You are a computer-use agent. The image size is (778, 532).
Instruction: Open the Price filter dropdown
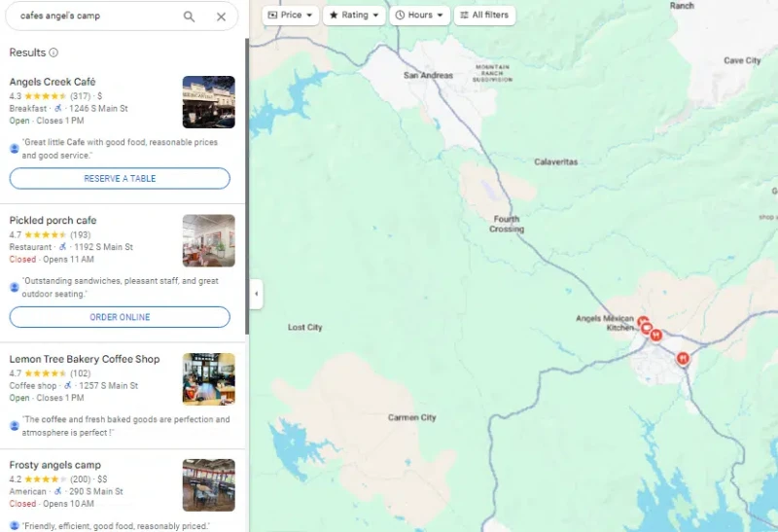pyautogui.click(x=290, y=15)
